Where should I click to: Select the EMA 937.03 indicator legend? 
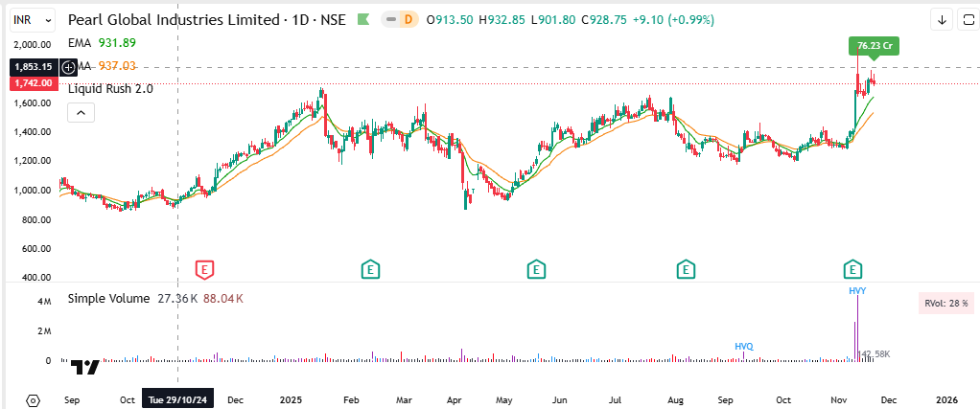coord(102,65)
